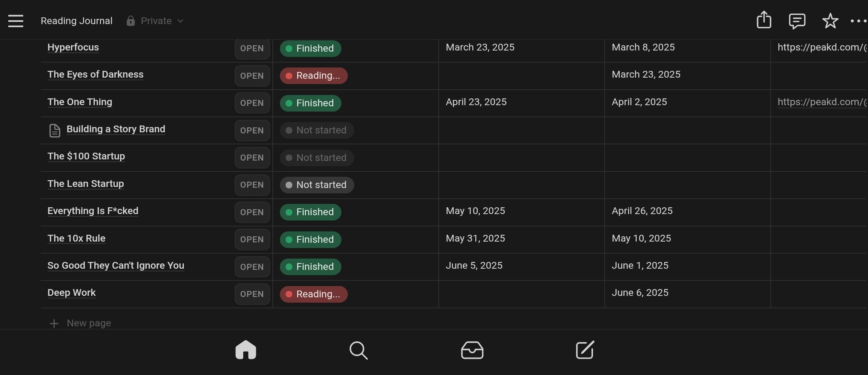868x375 pixels.
Task: Click the Reading Journal breadcrumb title
Action: (77, 21)
